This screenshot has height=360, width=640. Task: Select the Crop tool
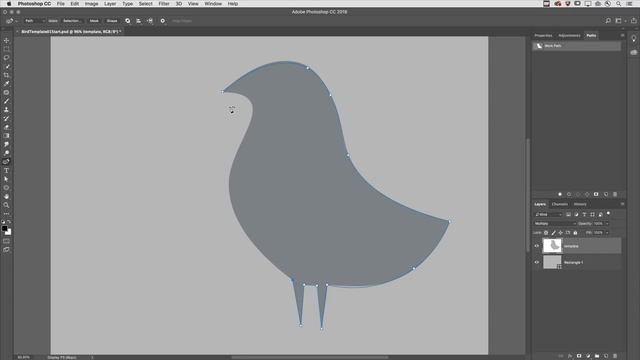point(6,75)
